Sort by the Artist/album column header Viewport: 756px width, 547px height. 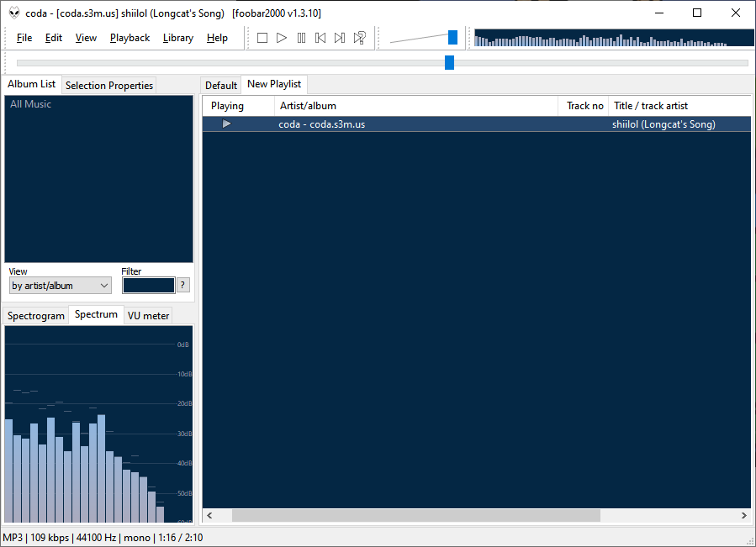pos(416,106)
